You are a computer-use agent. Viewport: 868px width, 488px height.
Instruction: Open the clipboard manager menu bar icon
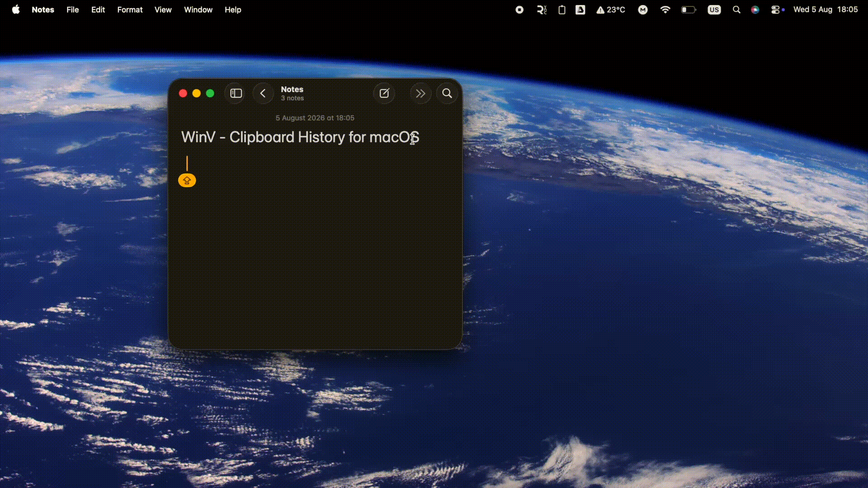click(561, 9)
